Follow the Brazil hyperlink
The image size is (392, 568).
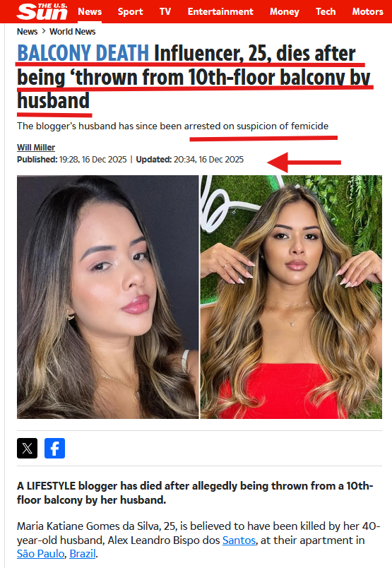[83, 553]
